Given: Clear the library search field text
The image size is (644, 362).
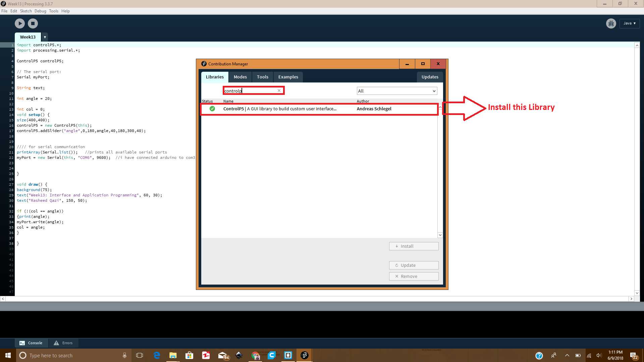Looking at the screenshot, I should (279, 90).
